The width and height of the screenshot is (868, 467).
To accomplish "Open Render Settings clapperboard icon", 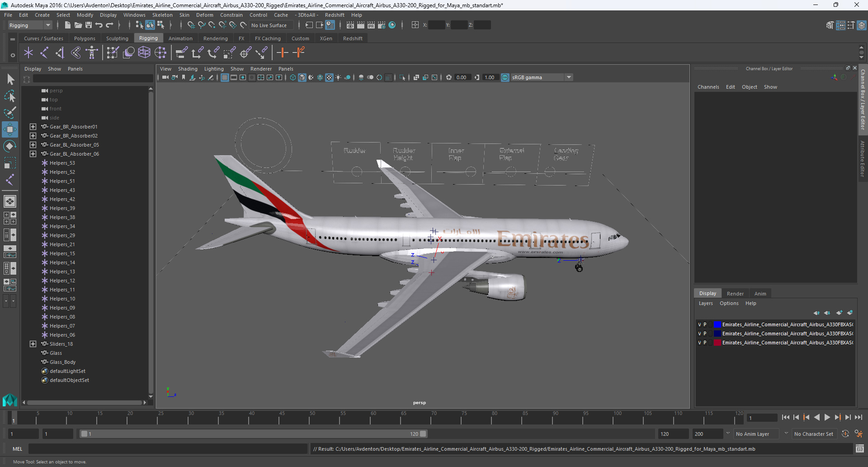I will click(382, 25).
